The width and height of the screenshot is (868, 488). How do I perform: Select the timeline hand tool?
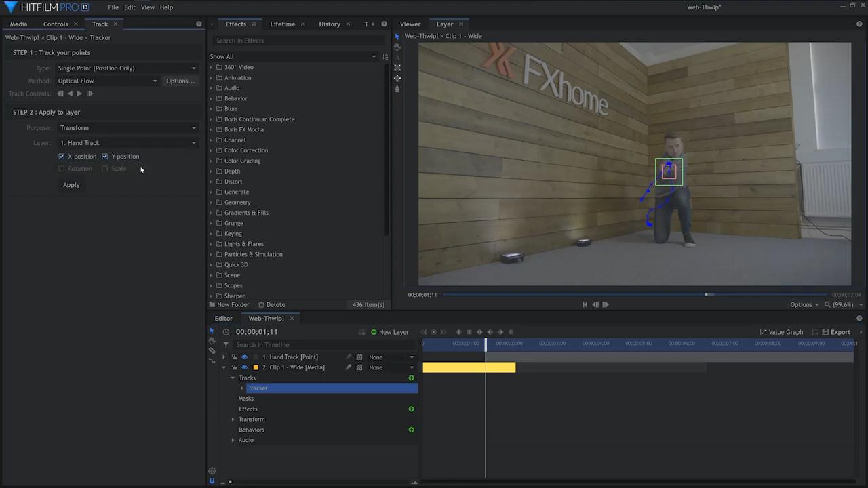(x=212, y=341)
